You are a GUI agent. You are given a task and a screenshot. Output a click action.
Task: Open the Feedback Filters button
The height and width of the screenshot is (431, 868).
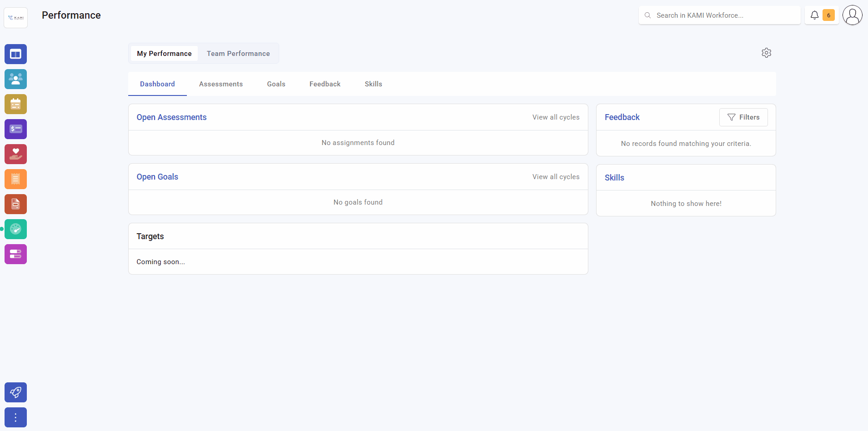click(743, 117)
